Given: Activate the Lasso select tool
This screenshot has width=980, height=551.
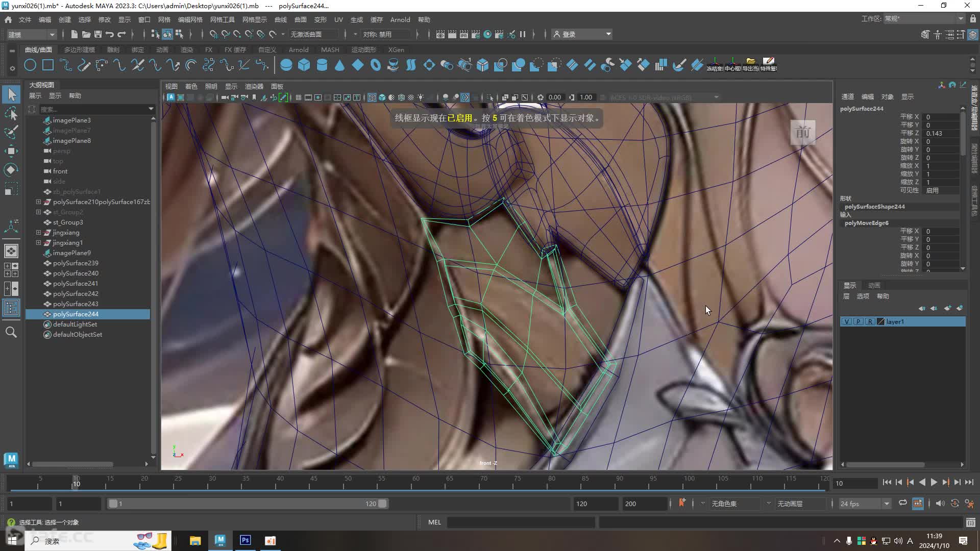Looking at the screenshot, I should click(11, 113).
